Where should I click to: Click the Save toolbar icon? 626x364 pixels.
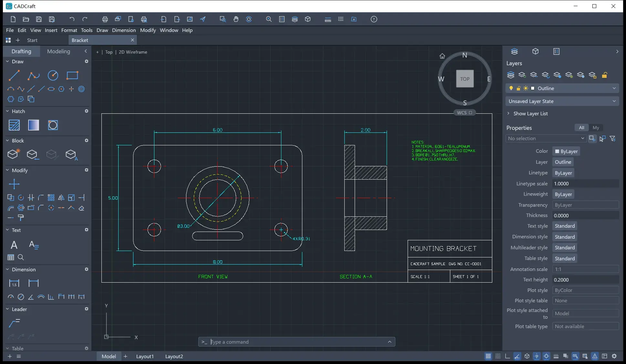click(x=39, y=19)
